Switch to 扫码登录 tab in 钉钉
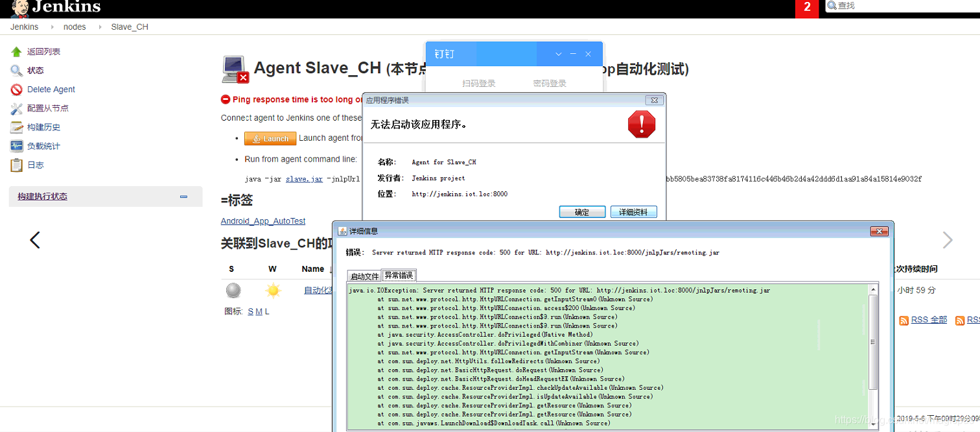This screenshot has width=980, height=432. point(479,84)
